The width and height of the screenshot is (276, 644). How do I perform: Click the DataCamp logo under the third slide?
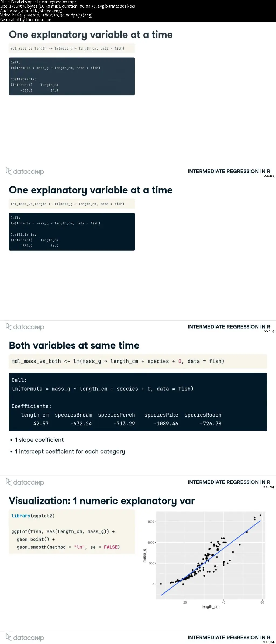25,482
